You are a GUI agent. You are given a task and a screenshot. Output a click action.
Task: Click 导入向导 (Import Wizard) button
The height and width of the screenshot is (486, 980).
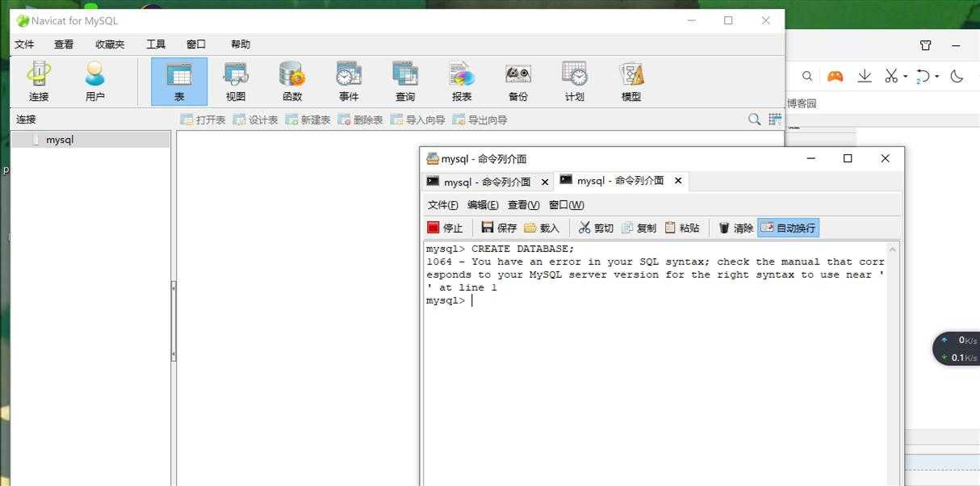pos(417,119)
